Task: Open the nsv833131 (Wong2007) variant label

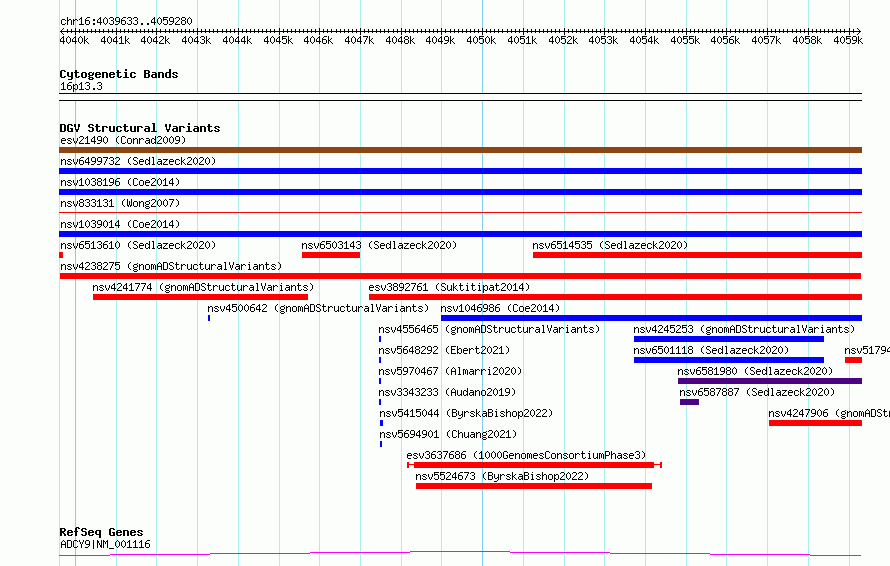Action: click(x=120, y=203)
